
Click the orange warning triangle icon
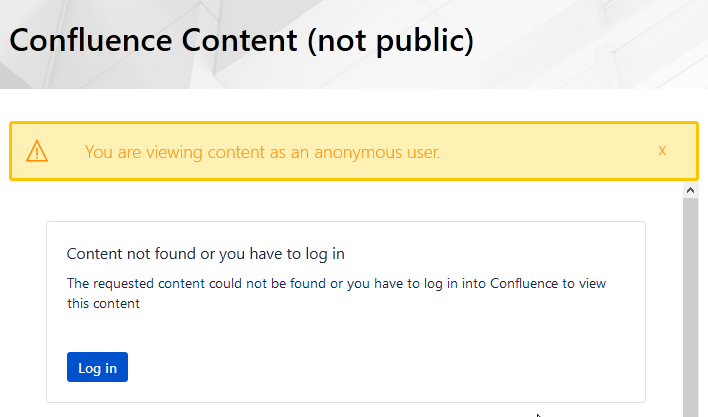(37, 151)
